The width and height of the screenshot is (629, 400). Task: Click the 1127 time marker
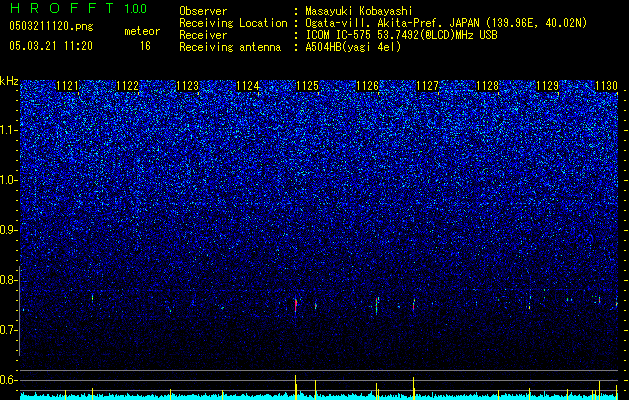click(x=428, y=86)
